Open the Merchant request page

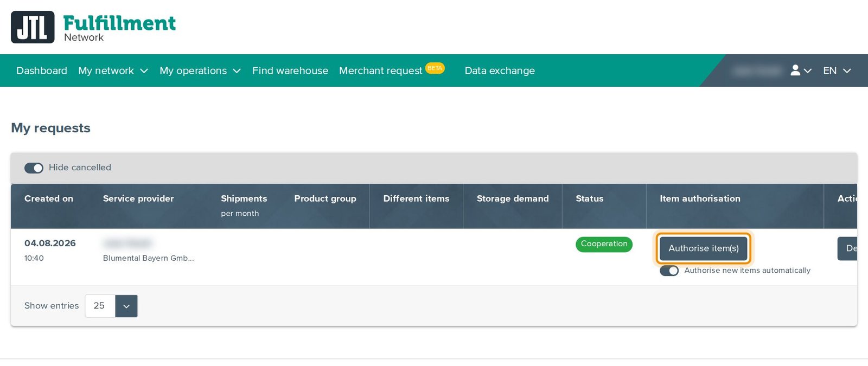(x=380, y=70)
